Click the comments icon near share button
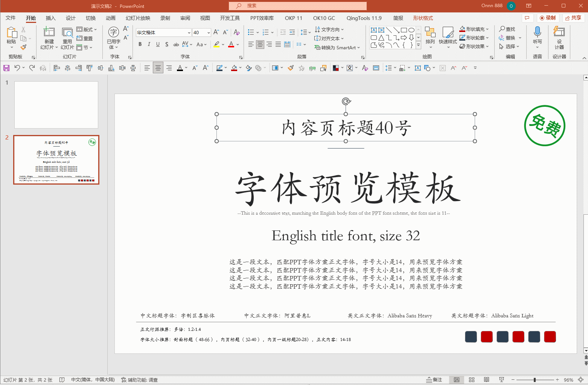Image resolution: width=588 pixels, height=385 pixels. [527, 18]
